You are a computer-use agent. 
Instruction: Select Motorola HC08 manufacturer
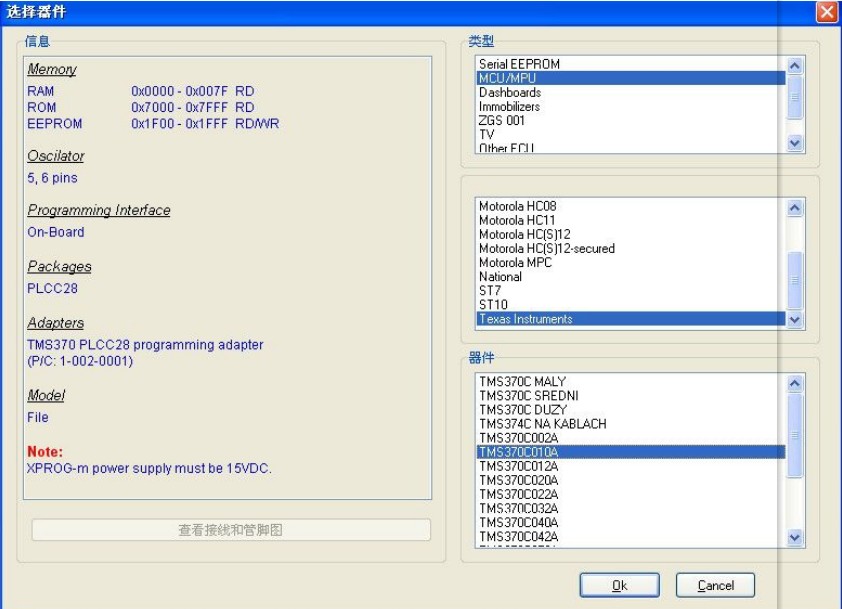point(630,206)
